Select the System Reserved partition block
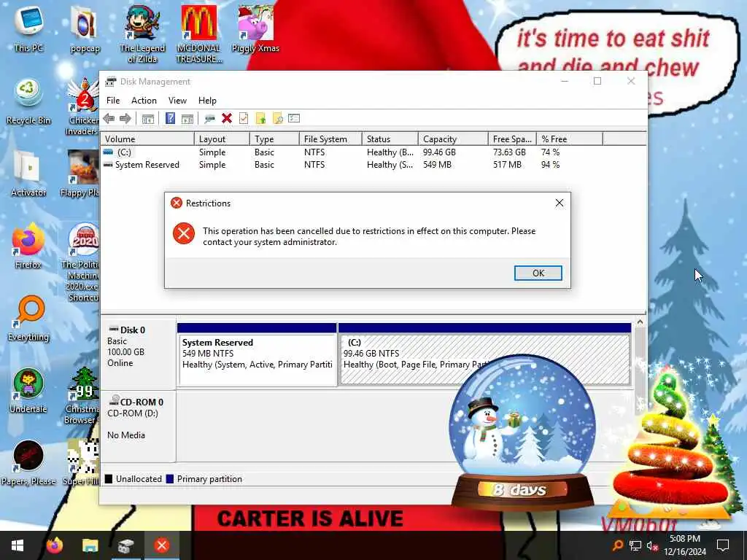Screen dimensions: 747x560 click(x=257, y=355)
